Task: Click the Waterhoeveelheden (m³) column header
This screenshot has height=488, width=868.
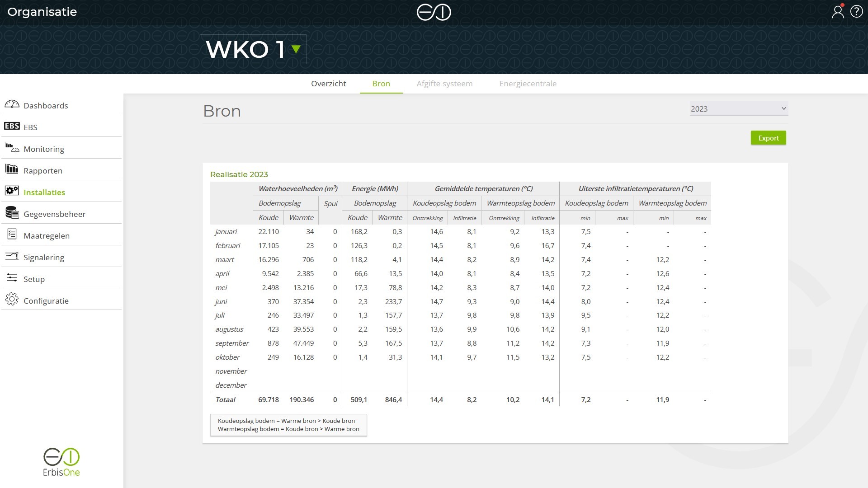Action: pos(298,189)
